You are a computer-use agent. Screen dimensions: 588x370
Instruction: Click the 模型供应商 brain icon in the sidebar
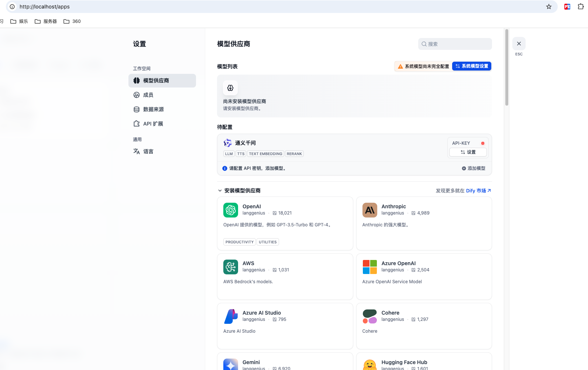[x=137, y=80]
